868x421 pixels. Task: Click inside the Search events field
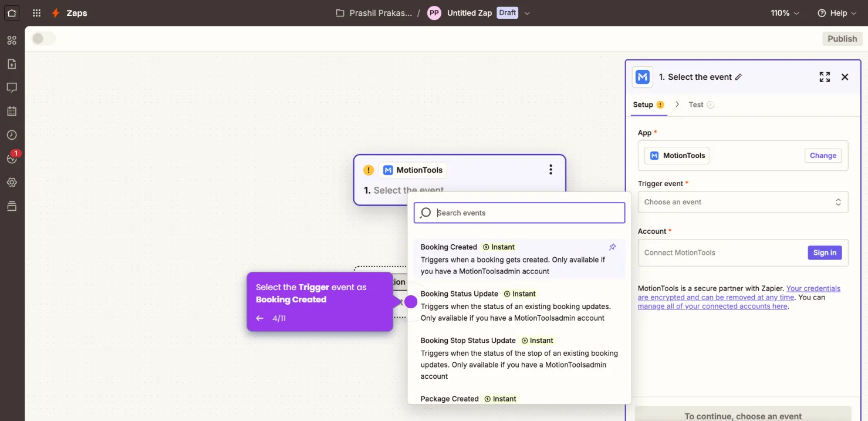click(x=519, y=213)
